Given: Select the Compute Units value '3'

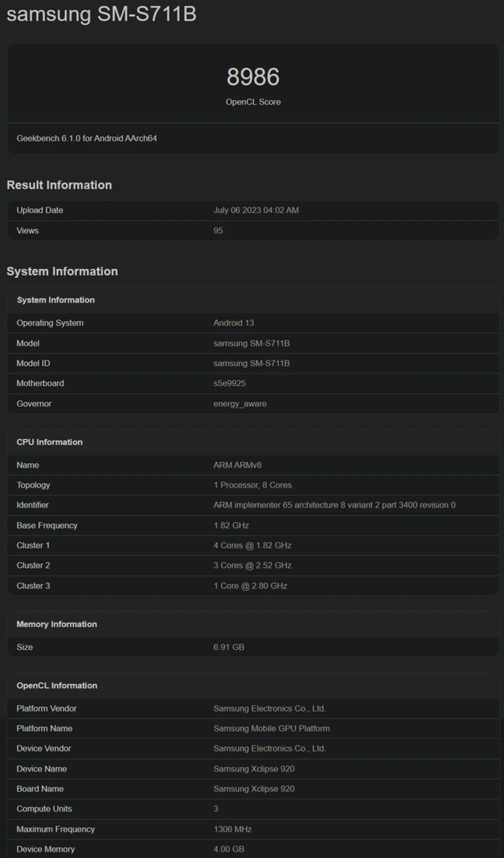Looking at the screenshot, I should coord(216,809).
